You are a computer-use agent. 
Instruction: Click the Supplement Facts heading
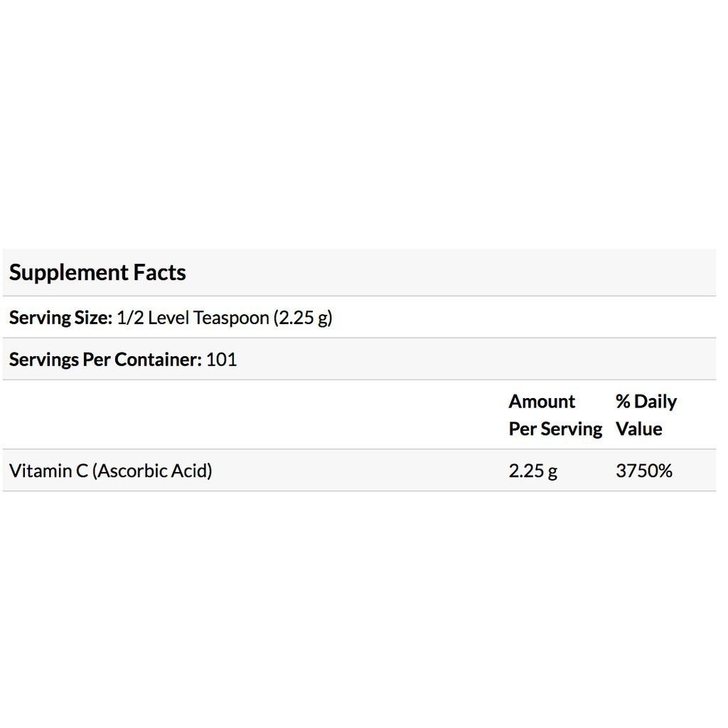click(97, 272)
